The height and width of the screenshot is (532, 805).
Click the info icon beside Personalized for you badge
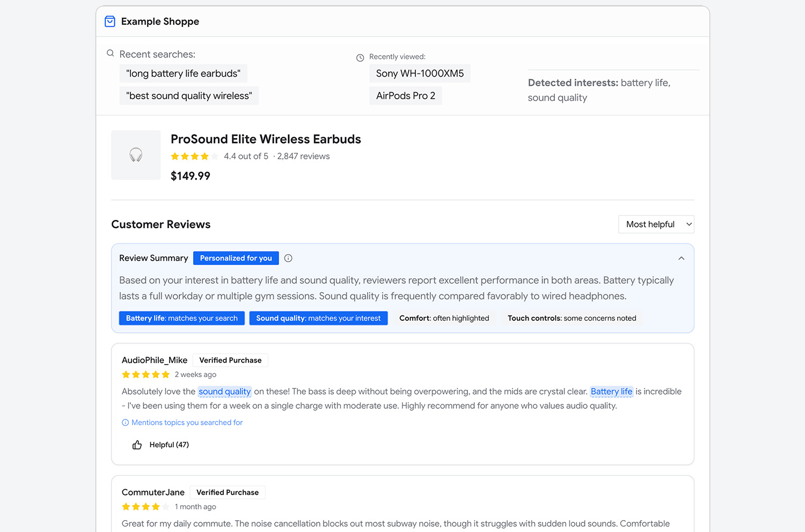pos(288,258)
